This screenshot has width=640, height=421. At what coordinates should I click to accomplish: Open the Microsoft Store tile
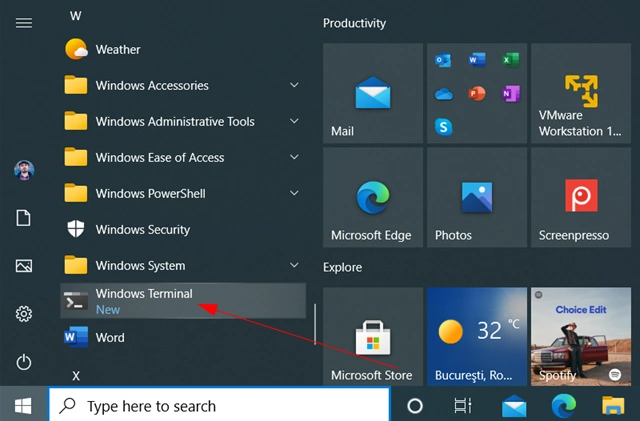[373, 336]
